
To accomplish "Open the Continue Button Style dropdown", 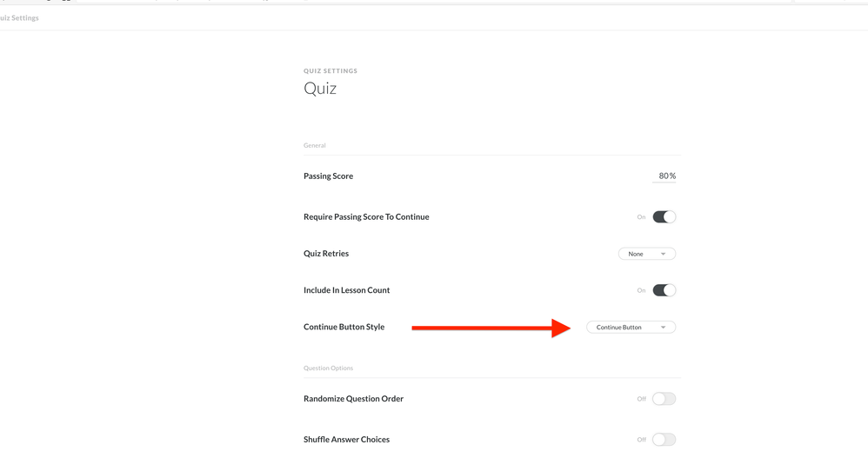I will pyautogui.click(x=631, y=328).
